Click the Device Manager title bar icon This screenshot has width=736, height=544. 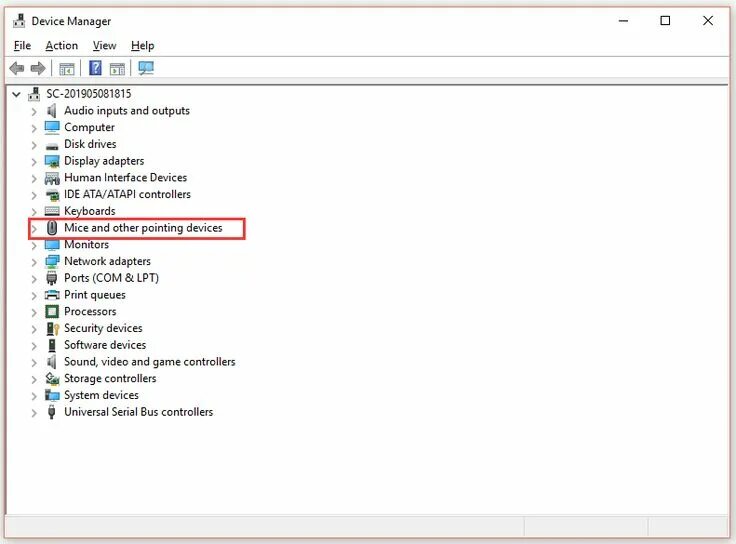[19, 21]
